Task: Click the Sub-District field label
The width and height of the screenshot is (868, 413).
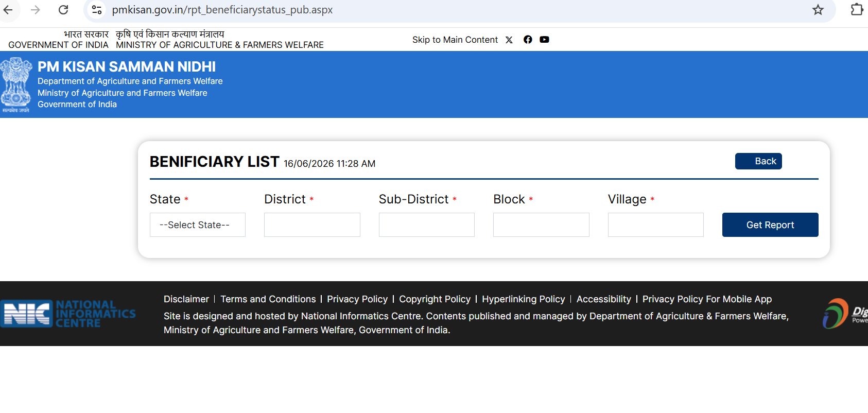Action: 414,199
